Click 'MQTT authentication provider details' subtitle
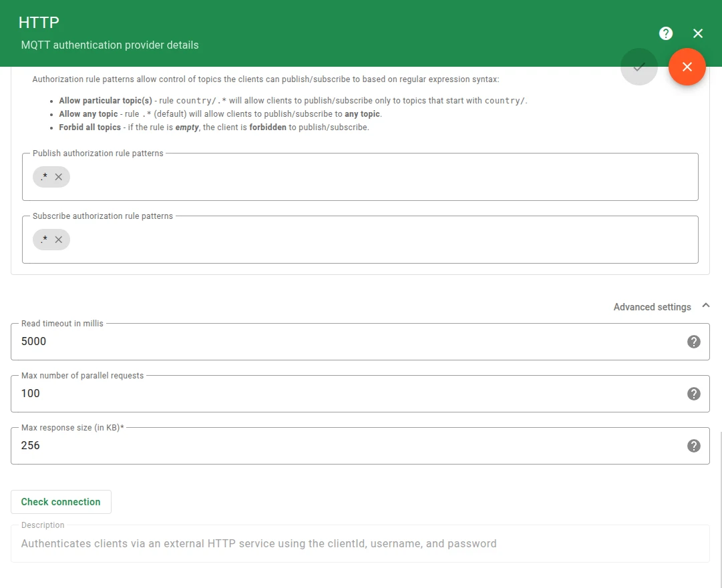 tap(110, 45)
